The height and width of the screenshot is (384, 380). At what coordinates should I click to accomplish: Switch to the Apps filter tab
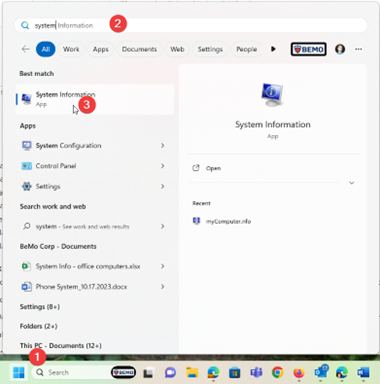pos(100,49)
